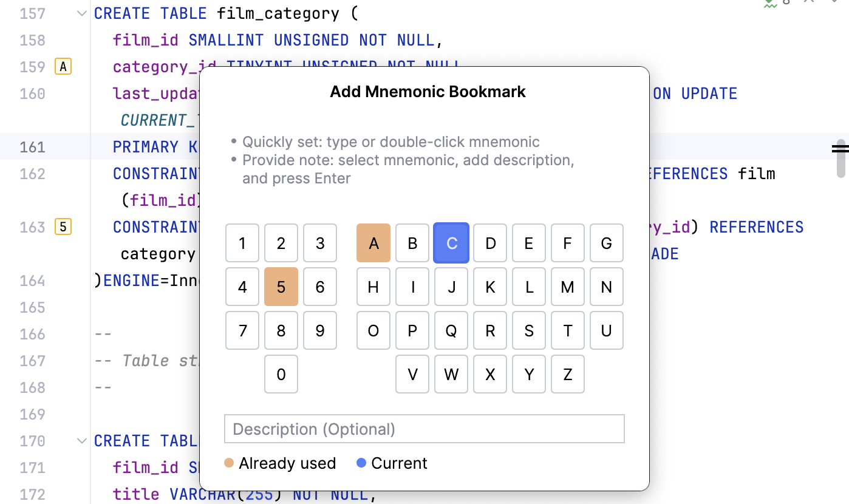Select mnemonic key M
849x504 pixels.
pyautogui.click(x=567, y=287)
